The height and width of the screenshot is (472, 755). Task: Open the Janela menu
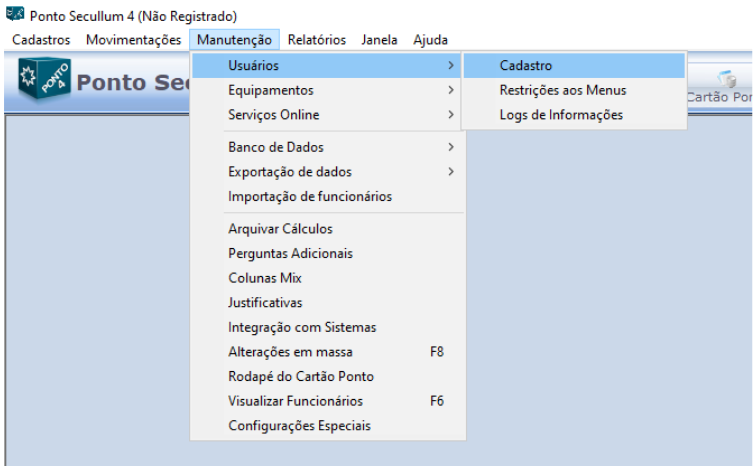click(379, 40)
